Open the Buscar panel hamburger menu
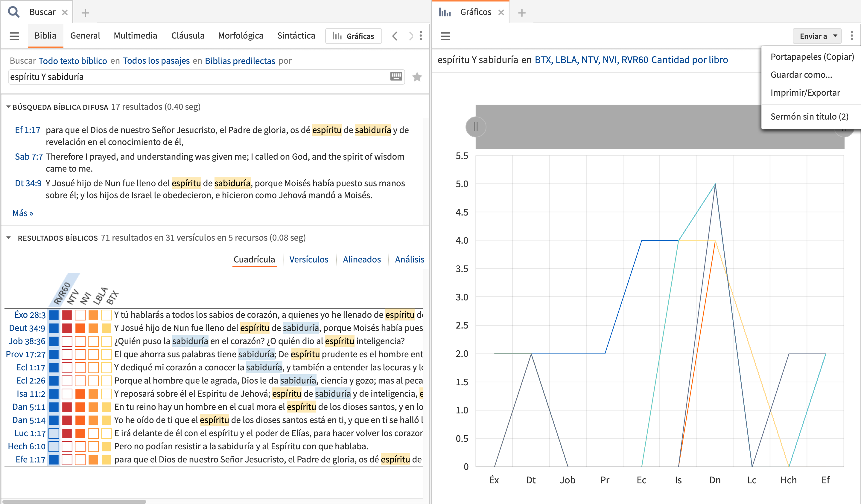The height and width of the screenshot is (504, 861). click(x=14, y=36)
